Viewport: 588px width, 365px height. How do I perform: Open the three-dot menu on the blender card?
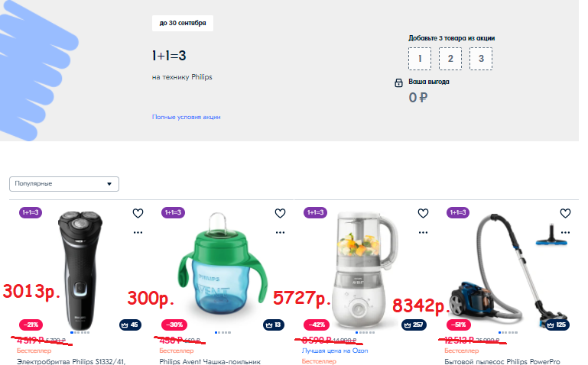tap(423, 232)
